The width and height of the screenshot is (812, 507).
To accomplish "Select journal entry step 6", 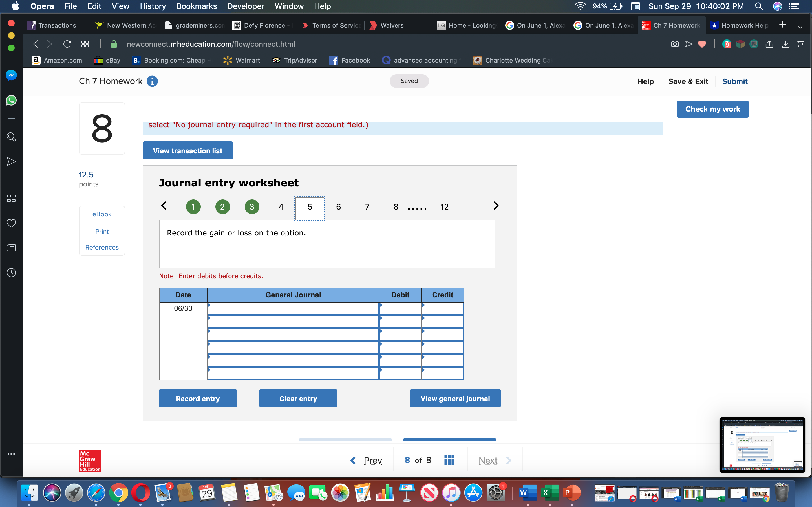I will [x=338, y=206].
